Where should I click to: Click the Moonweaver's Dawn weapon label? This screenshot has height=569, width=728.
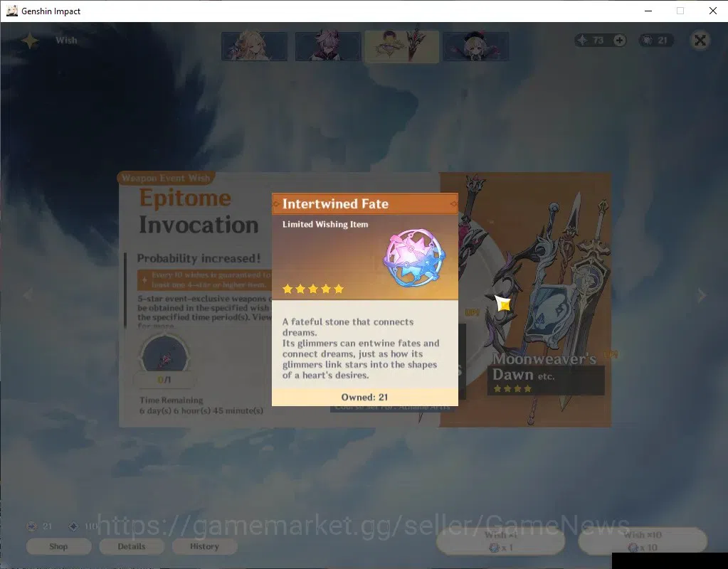tap(545, 366)
